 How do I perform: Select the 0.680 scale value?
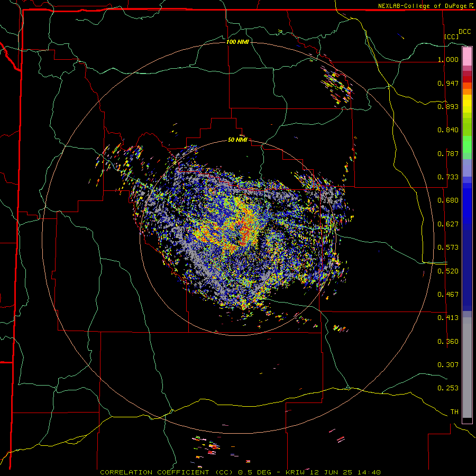[x=448, y=200]
